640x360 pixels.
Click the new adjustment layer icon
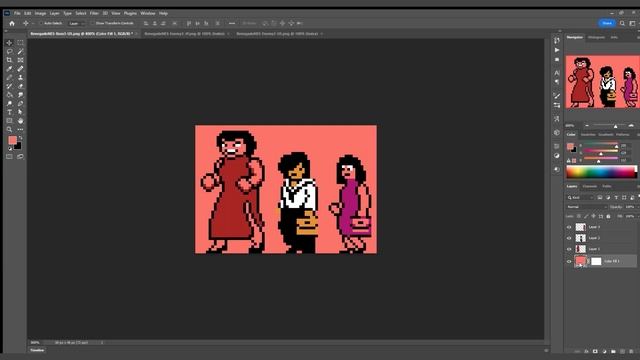(x=604, y=351)
